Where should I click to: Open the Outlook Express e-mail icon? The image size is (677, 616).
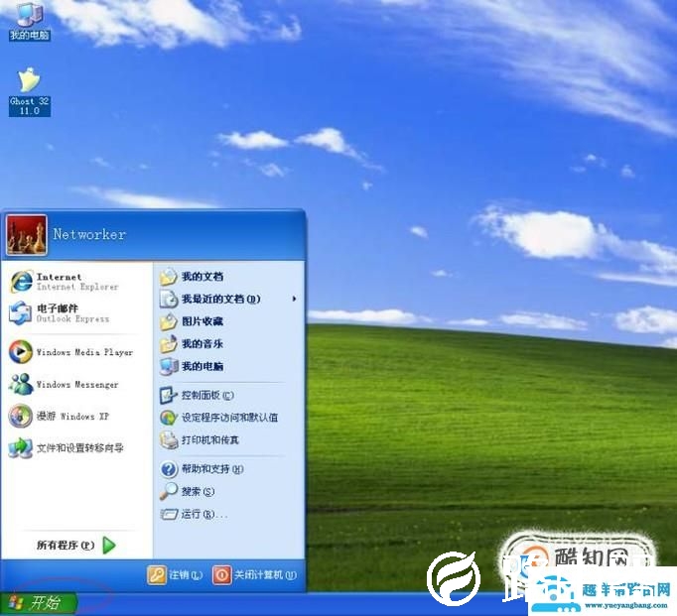[x=20, y=313]
